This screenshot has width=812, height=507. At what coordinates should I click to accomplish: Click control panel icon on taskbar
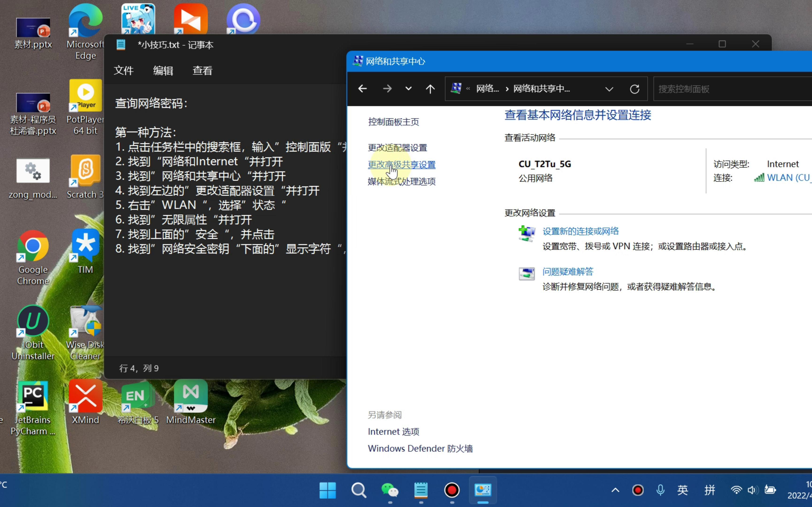click(483, 490)
